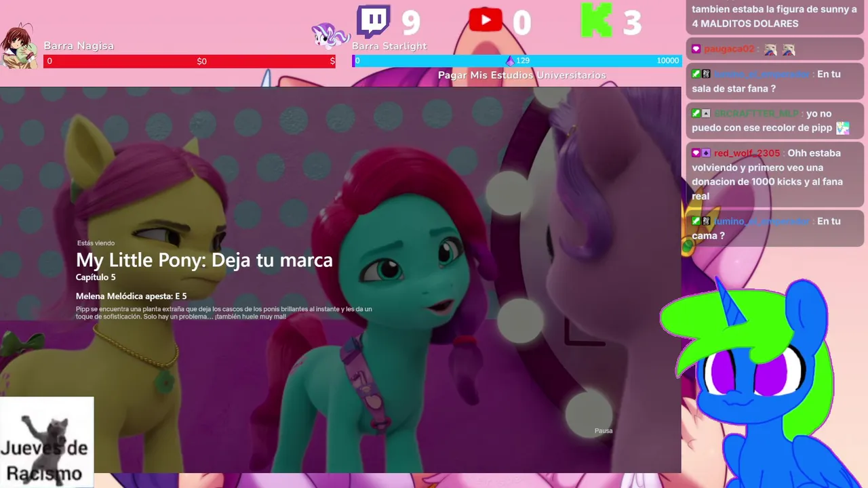Click the username 'paugaca02' in chat
This screenshot has width=868, height=488.
(729, 49)
